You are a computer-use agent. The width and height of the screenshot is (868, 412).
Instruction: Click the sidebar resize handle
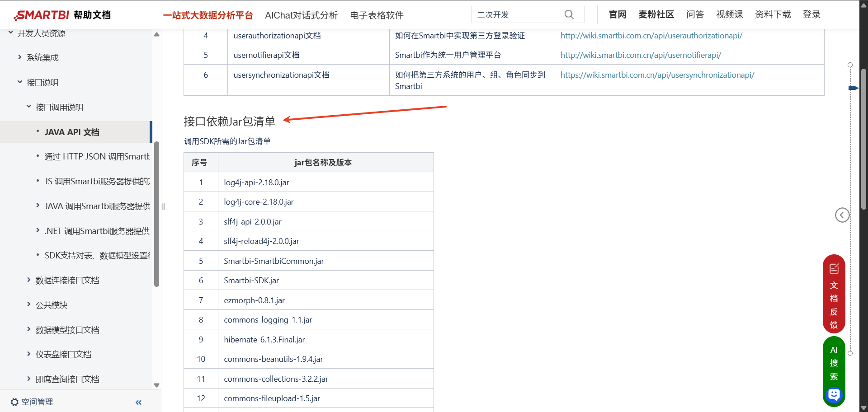(x=164, y=206)
